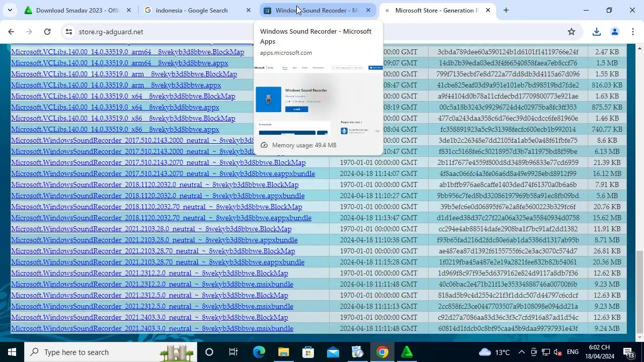Open File Explorer from taskbar

point(283,352)
